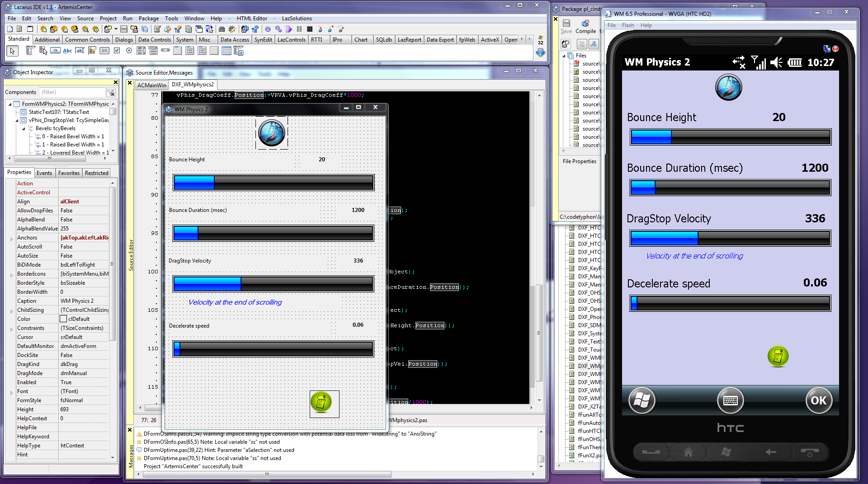Expand the BorderIcons property
The width and height of the screenshot is (868, 484).
11,274
